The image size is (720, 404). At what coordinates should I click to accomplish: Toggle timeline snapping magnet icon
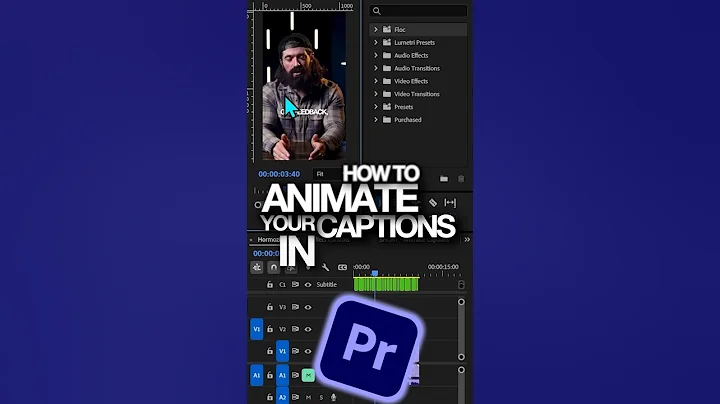click(x=274, y=267)
